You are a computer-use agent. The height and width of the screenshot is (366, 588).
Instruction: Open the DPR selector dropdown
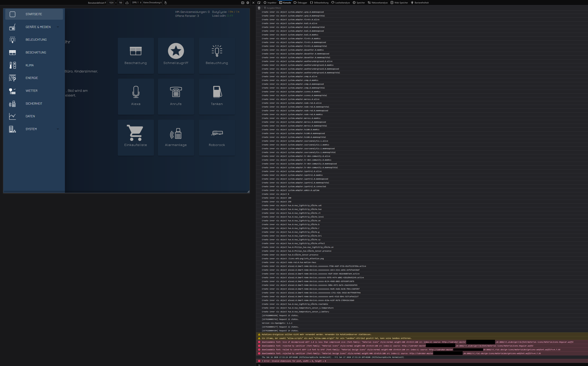(x=137, y=3)
